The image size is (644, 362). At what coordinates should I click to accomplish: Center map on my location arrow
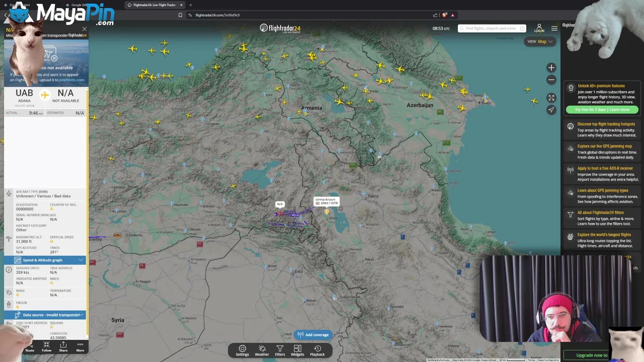[551, 110]
